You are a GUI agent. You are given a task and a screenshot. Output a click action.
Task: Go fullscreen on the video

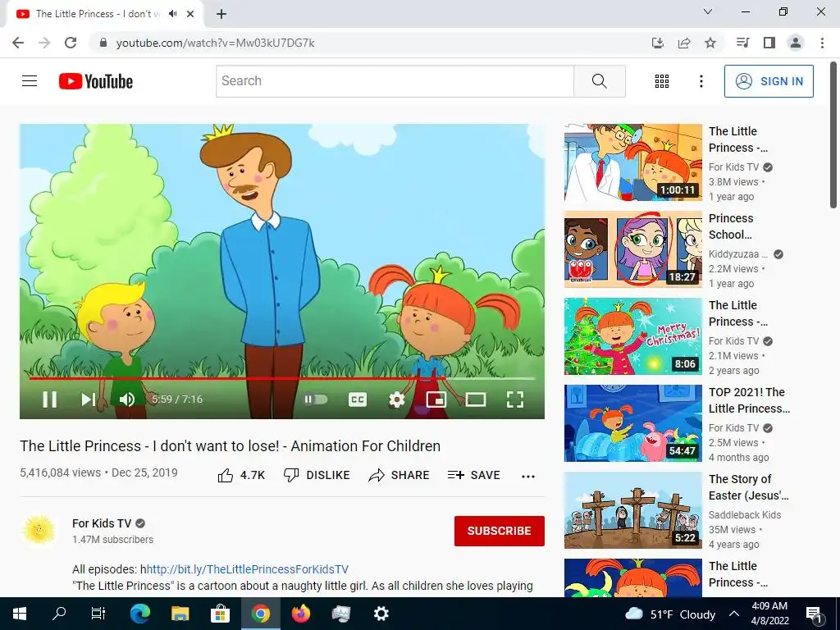tap(515, 399)
